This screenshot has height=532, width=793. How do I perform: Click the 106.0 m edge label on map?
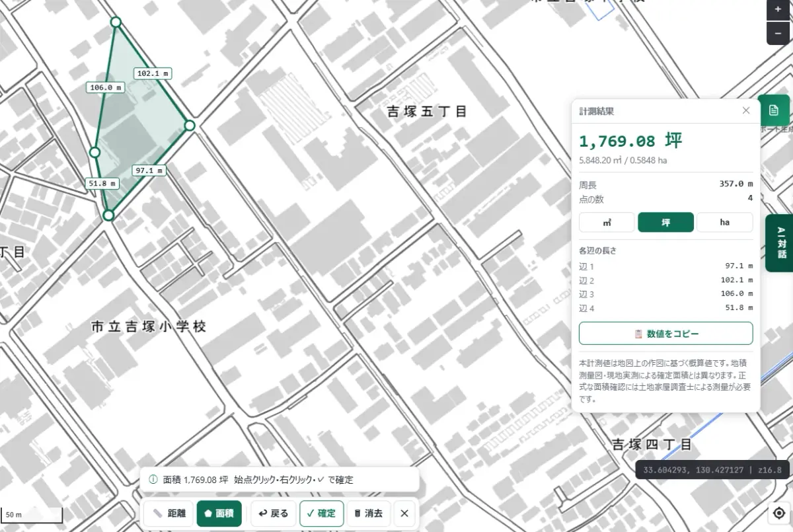[x=105, y=87]
